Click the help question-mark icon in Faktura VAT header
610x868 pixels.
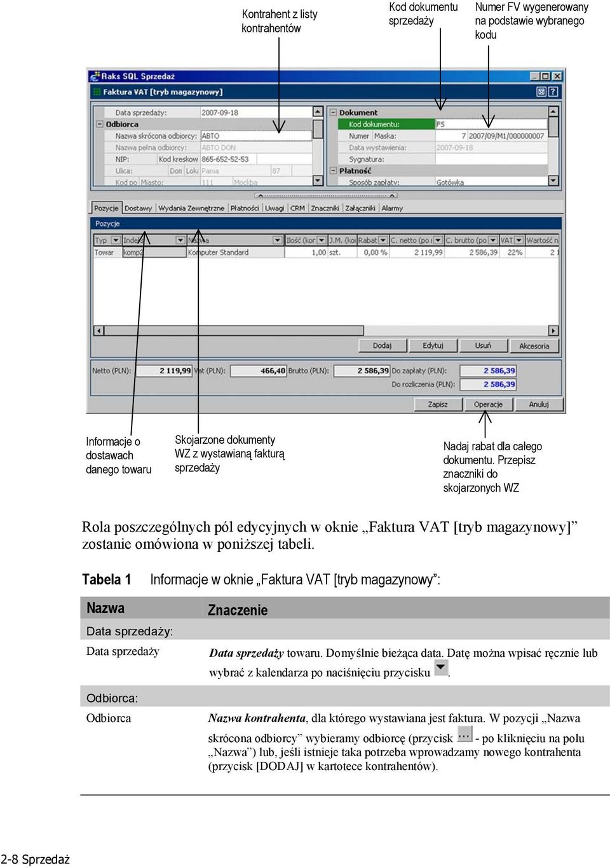click(x=553, y=92)
